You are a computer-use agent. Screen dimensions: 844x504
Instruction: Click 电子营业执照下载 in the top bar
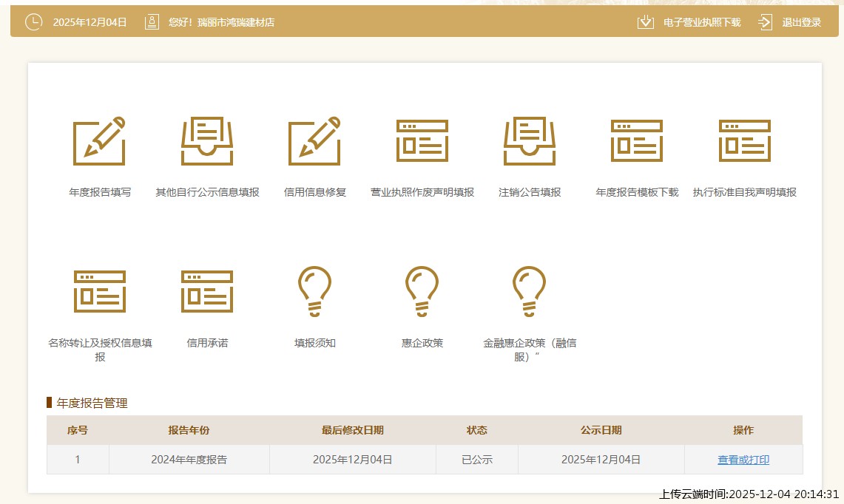(x=701, y=22)
